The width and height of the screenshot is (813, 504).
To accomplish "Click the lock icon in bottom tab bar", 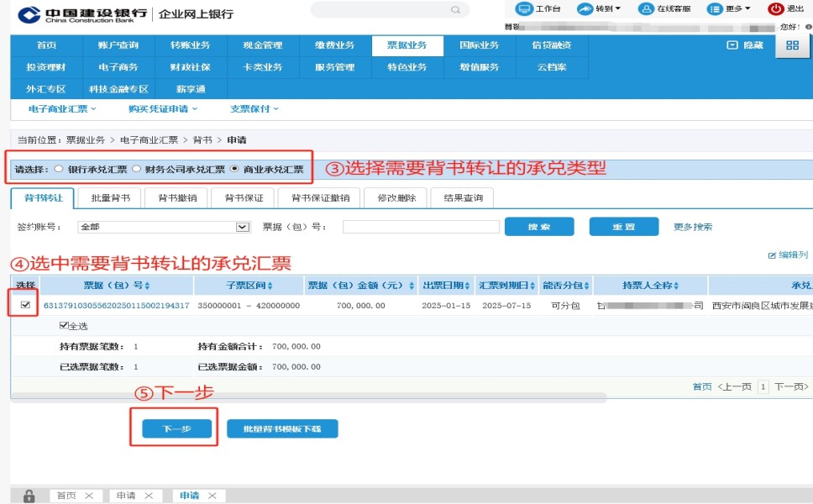I will tap(29, 496).
